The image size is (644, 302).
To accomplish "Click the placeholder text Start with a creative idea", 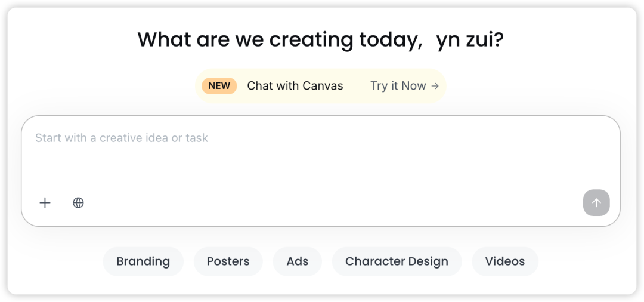I will [122, 138].
